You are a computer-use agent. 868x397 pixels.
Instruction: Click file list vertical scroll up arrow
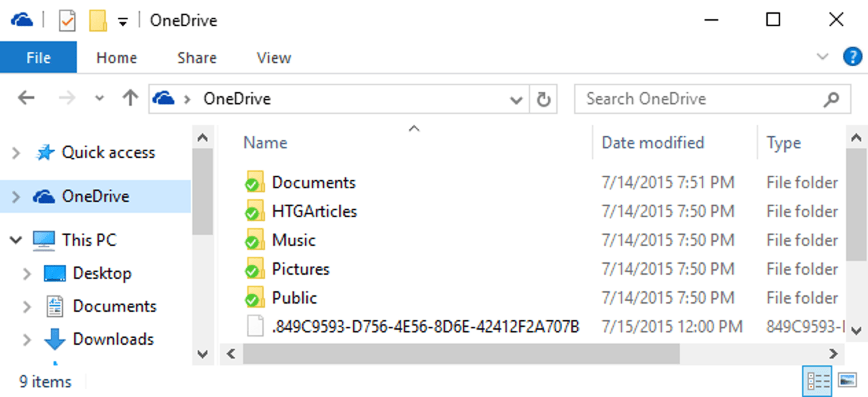coord(856,138)
